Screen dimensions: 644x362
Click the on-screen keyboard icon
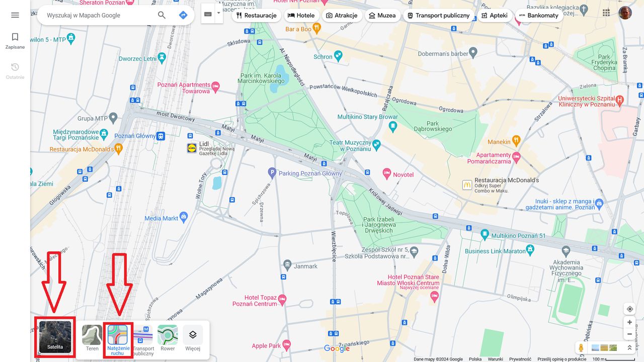[208, 14]
